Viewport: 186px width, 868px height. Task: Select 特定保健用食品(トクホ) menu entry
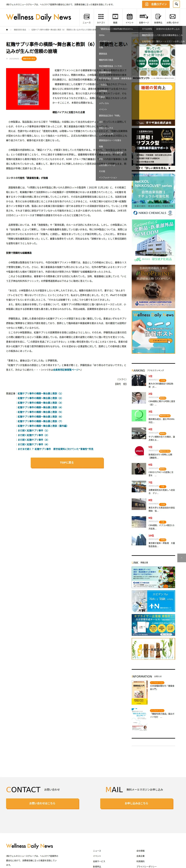pos(110,66)
